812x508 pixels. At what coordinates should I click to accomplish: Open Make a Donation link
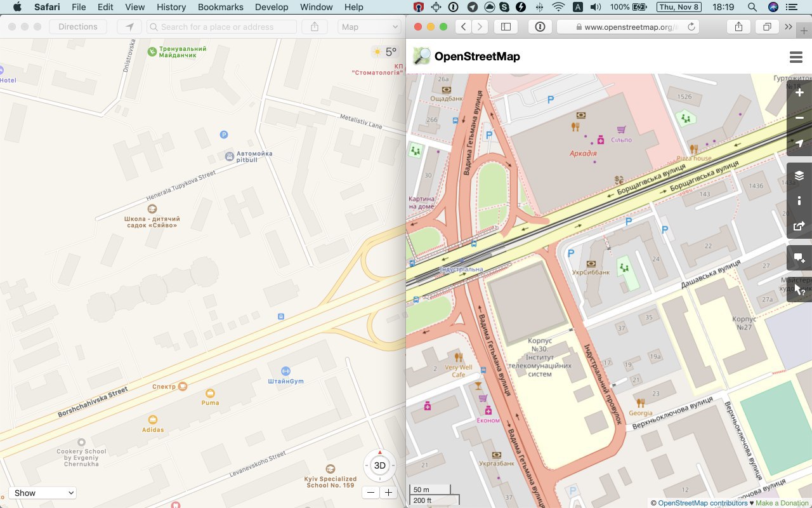783,503
